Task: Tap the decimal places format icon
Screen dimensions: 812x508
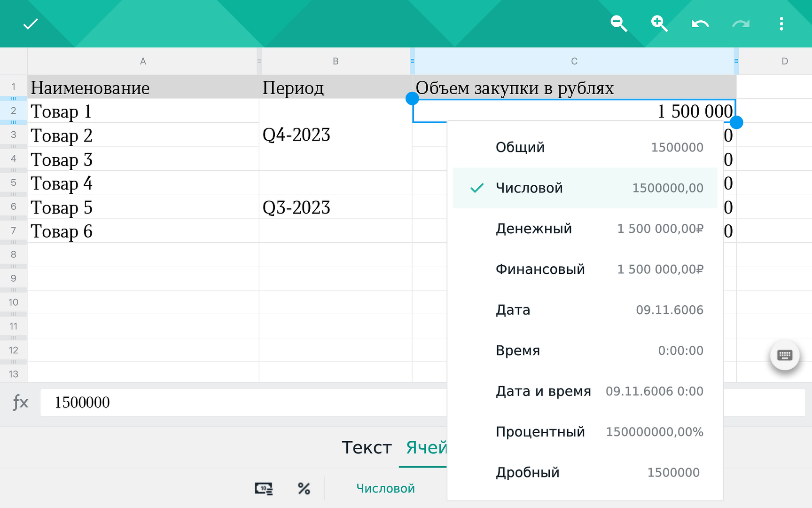Action: pos(264,489)
